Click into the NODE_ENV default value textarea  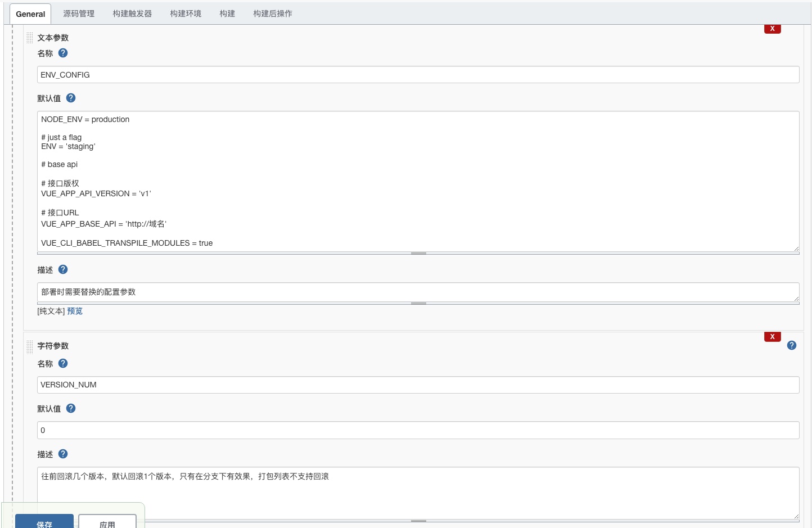pyautogui.click(x=418, y=181)
